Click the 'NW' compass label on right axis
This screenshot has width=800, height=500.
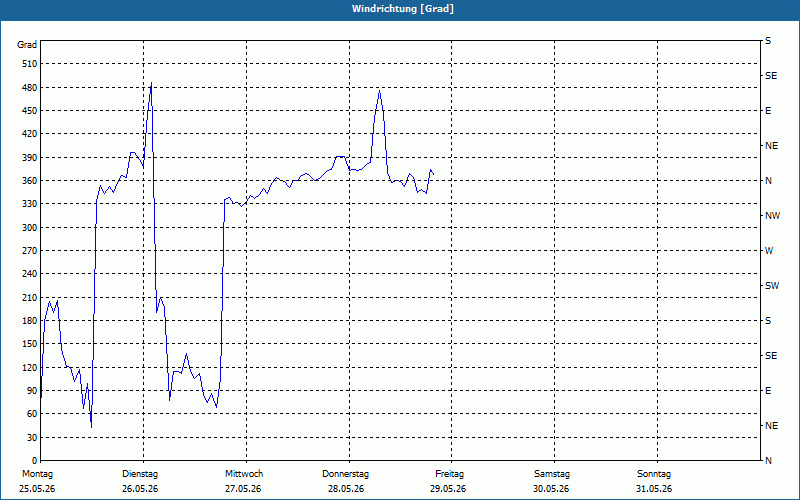pos(772,216)
